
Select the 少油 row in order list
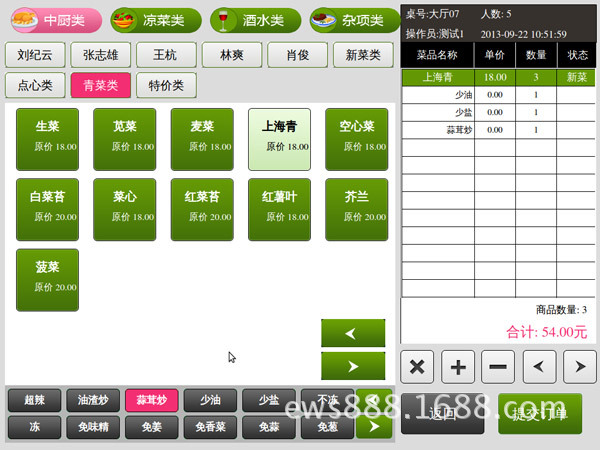click(x=498, y=95)
